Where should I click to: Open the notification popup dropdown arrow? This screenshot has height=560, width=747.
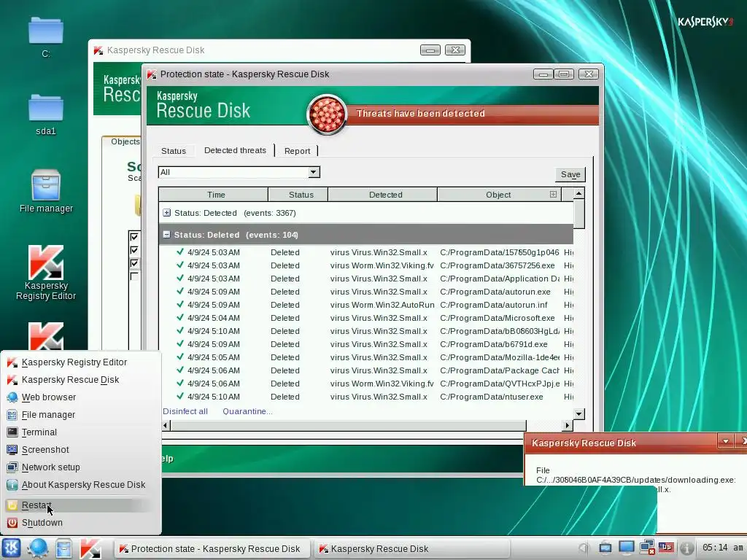click(x=726, y=441)
